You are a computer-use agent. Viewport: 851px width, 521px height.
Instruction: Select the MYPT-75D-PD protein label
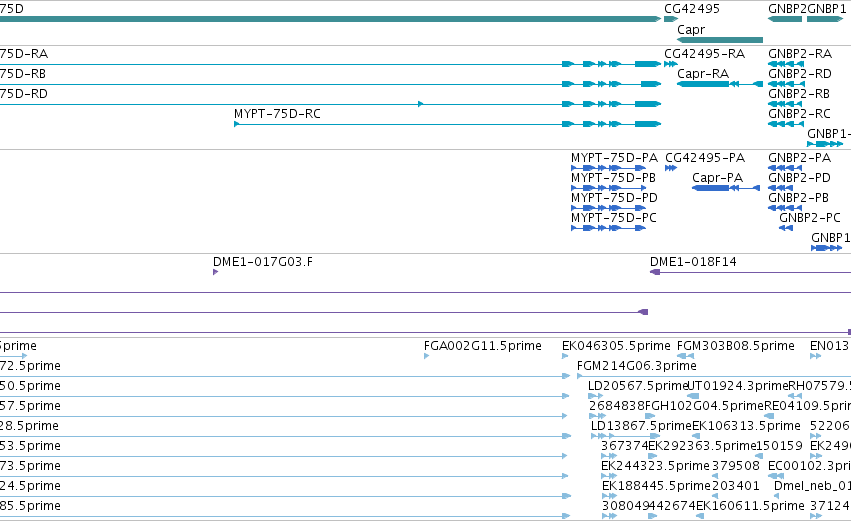pos(614,198)
